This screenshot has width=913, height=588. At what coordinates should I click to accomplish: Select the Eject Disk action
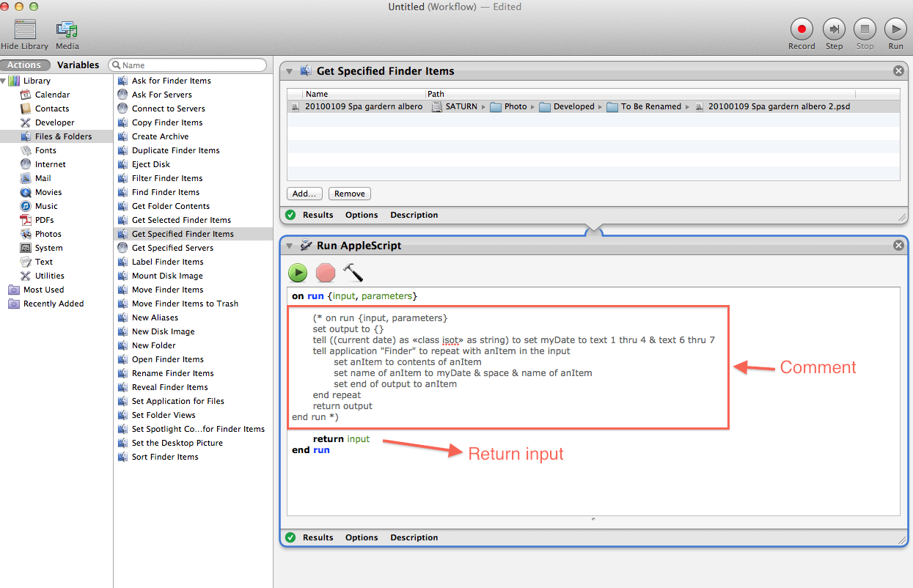point(150,164)
